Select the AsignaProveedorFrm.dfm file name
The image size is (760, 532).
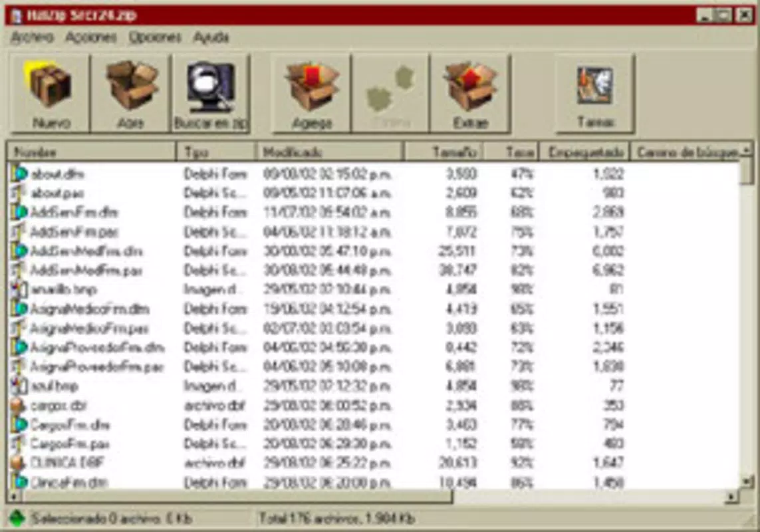pos(98,348)
